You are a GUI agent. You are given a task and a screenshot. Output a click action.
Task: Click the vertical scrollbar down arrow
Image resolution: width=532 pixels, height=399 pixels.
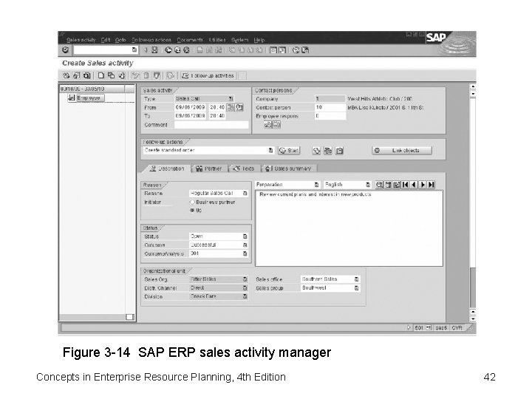tap(473, 319)
